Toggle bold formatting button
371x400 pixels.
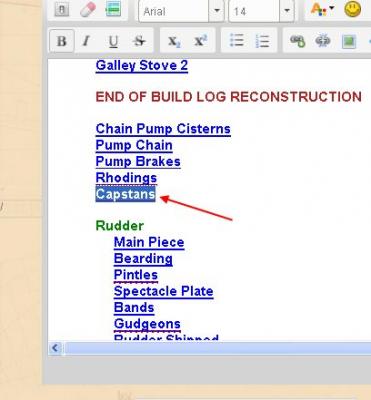tap(62, 41)
